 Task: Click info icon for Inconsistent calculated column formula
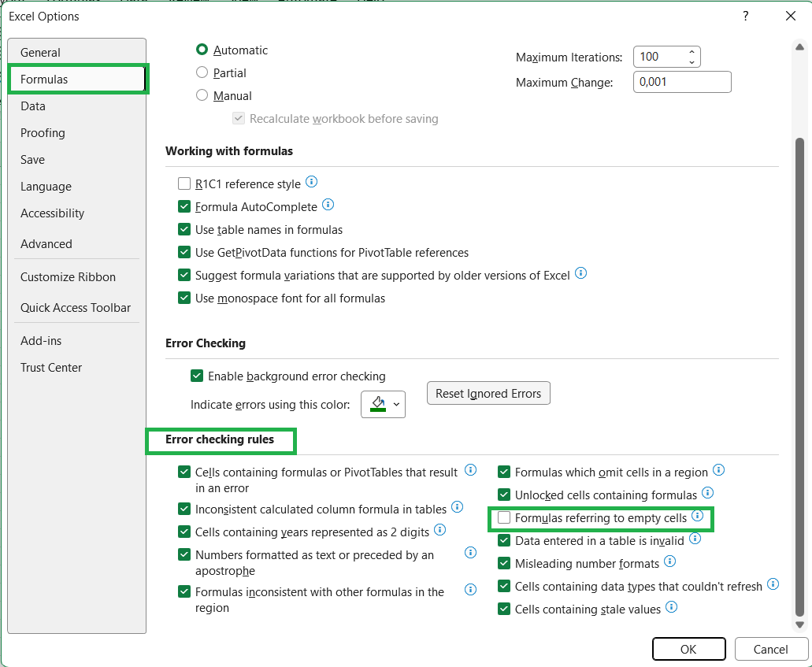[458, 507]
